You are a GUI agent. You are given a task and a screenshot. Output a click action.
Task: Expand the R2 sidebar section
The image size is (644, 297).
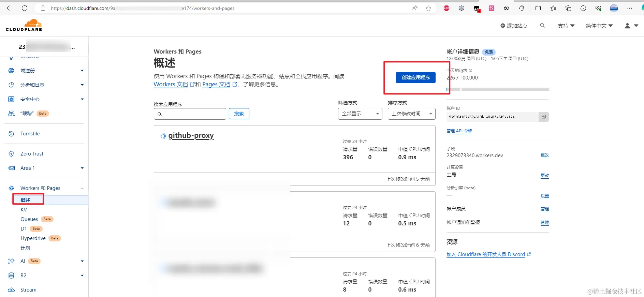point(82,276)
